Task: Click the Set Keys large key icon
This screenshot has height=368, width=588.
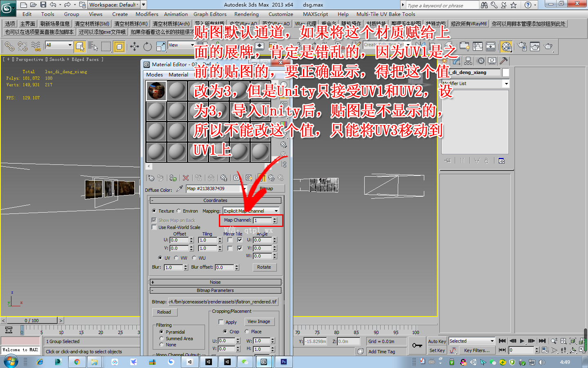Action: (x=417, y=346)
